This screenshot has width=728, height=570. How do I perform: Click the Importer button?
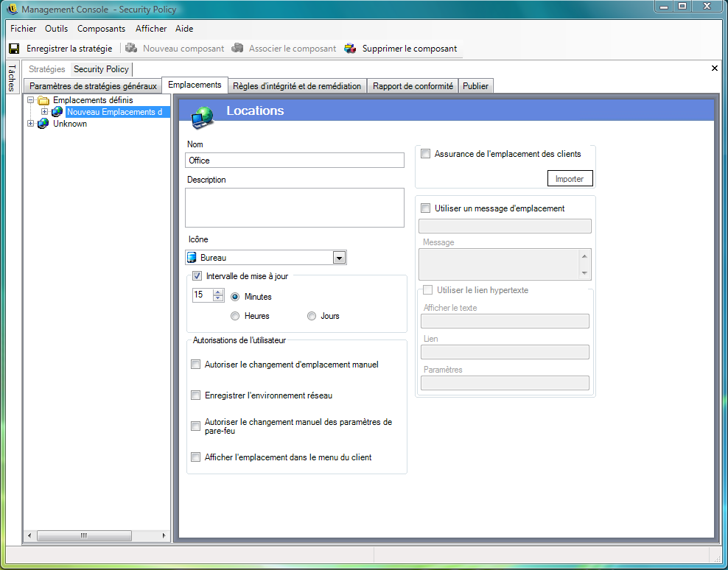(x=570, y=179)
